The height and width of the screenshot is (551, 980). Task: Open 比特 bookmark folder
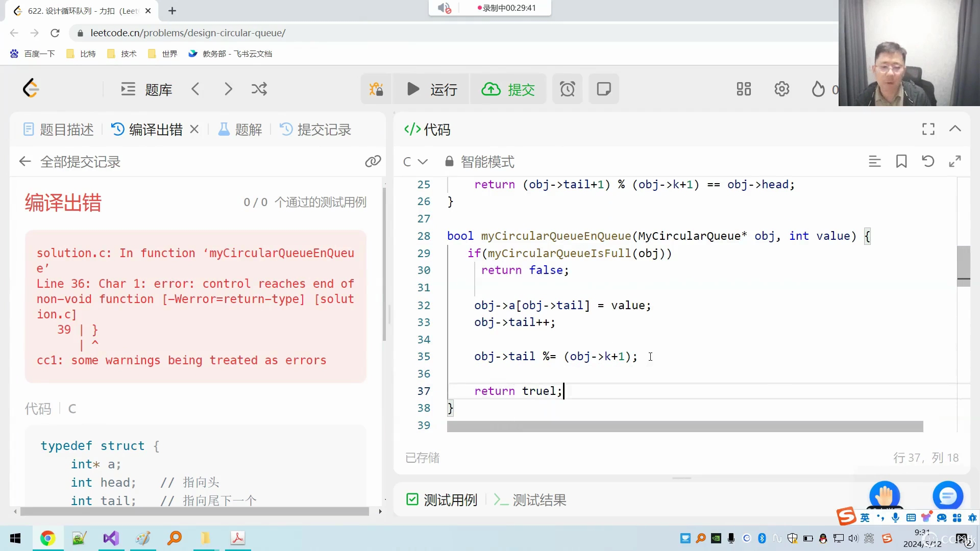click(81, 54)
